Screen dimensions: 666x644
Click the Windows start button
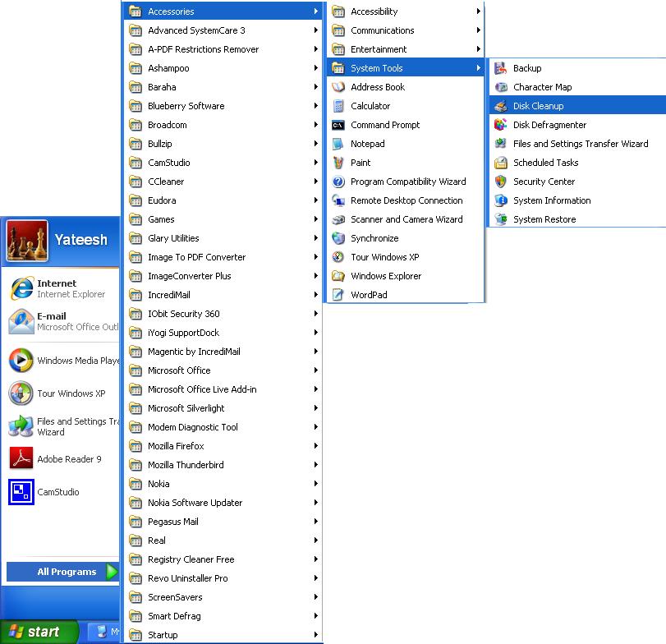[39, 632]
